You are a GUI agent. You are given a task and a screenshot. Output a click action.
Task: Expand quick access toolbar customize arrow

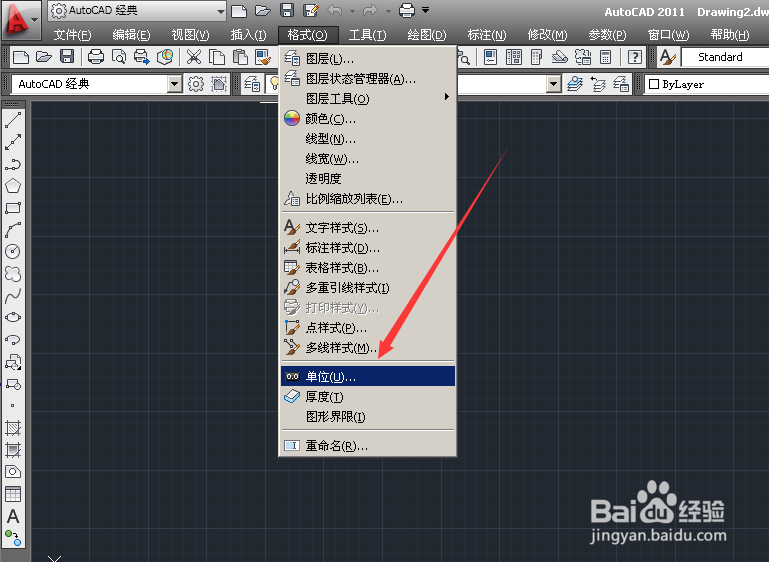[426, 10]
